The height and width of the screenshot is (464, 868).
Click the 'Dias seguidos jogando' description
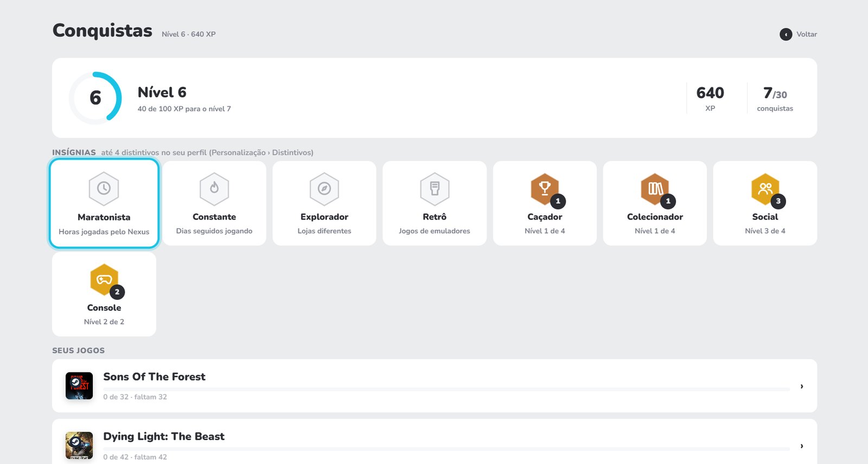point(214,231)
